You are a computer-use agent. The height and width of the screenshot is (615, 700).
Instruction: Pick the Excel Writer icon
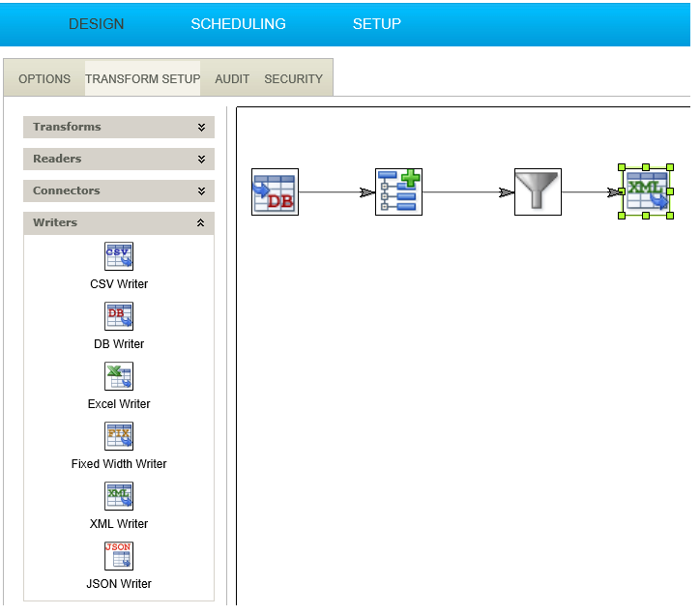119,376
